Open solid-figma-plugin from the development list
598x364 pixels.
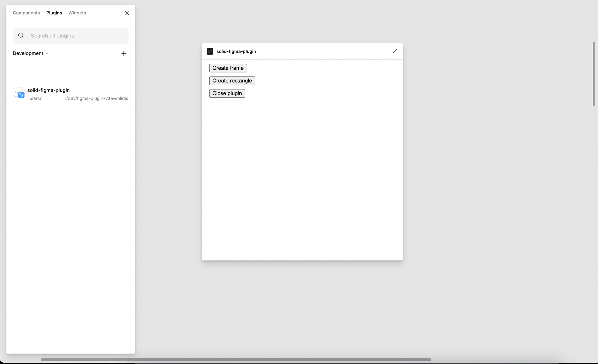click(x=48, y=90)
